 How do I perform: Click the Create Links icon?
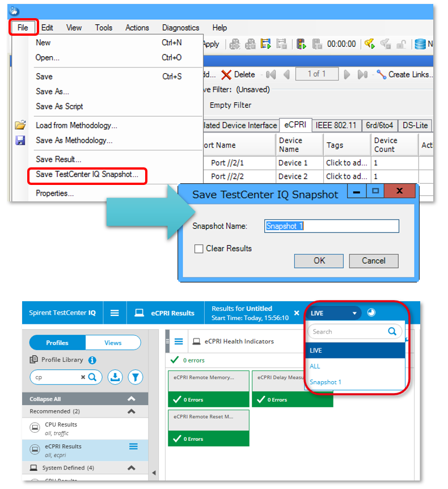[x=381, y=74]
